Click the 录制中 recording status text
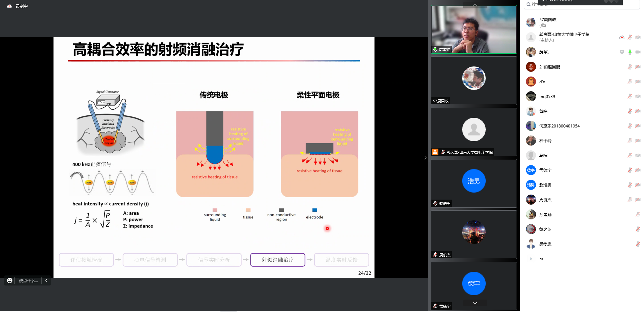Image resolution: width=644 pixels, height=312 pixels. coord(22,6)
